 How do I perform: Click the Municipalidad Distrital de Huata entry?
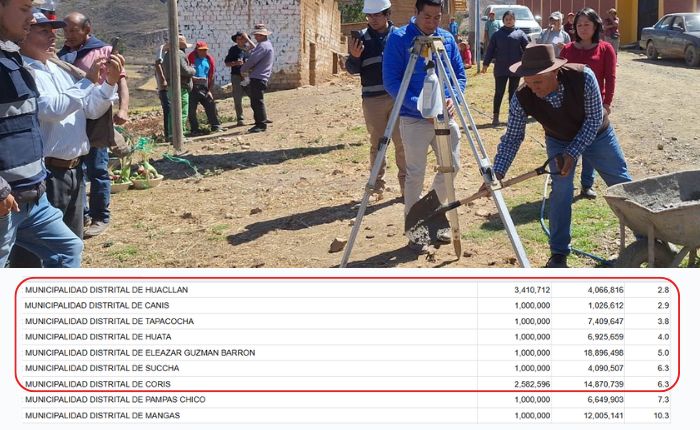click(x=346, y=337)
